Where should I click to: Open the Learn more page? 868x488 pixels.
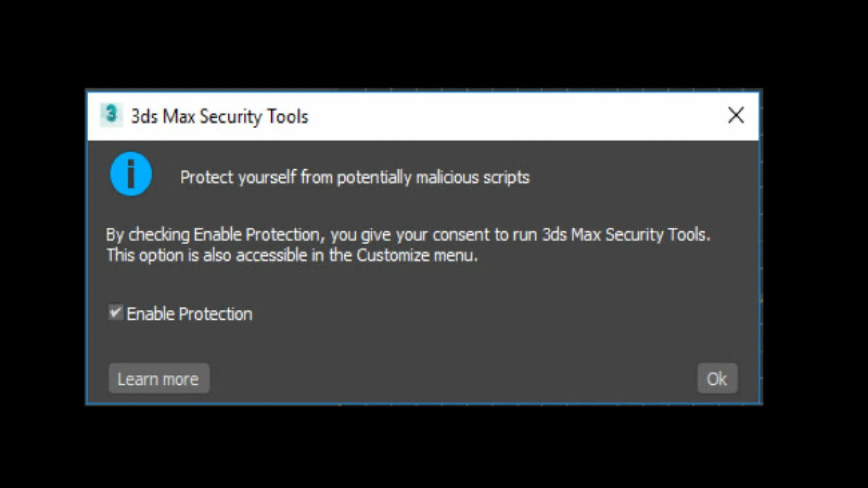[159, 378]
